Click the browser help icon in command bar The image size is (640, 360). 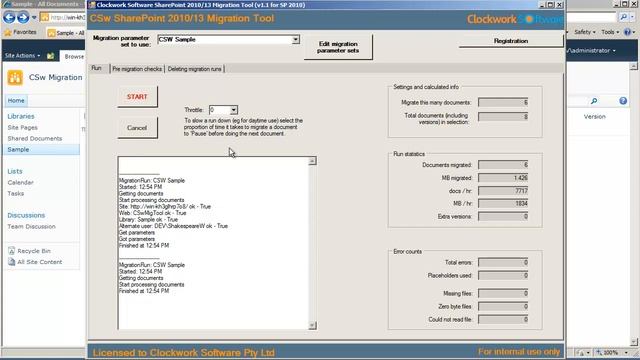point(627,32)
